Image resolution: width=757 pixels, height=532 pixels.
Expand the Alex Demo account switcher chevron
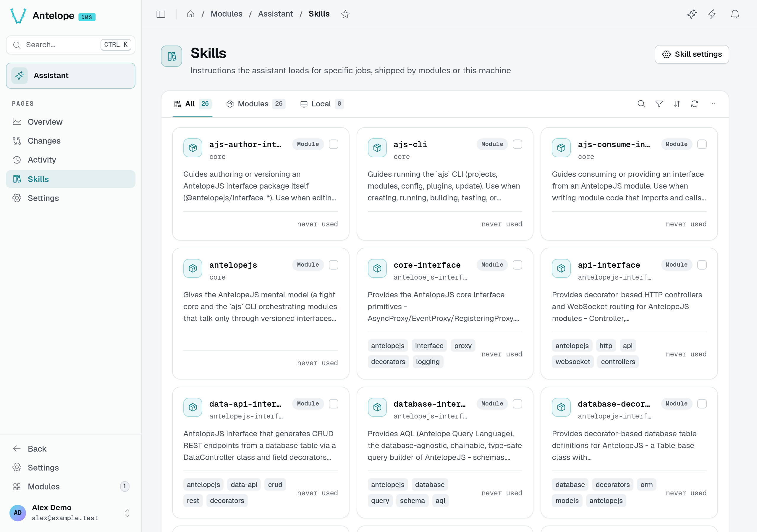(x=127, y=512)
